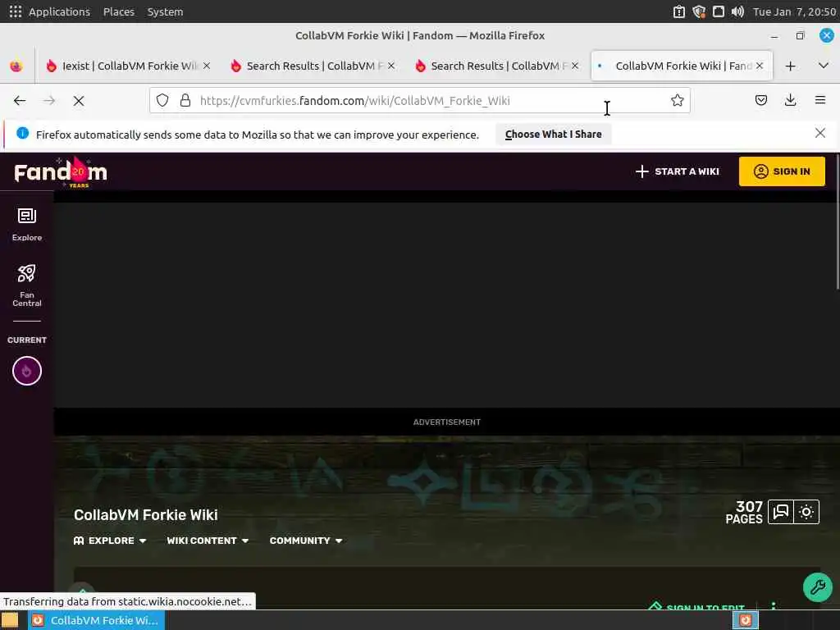Expand the COMMUNITY dropdown
The height and width of the screenshot is (630, 840).
click(x=306, y=541)
